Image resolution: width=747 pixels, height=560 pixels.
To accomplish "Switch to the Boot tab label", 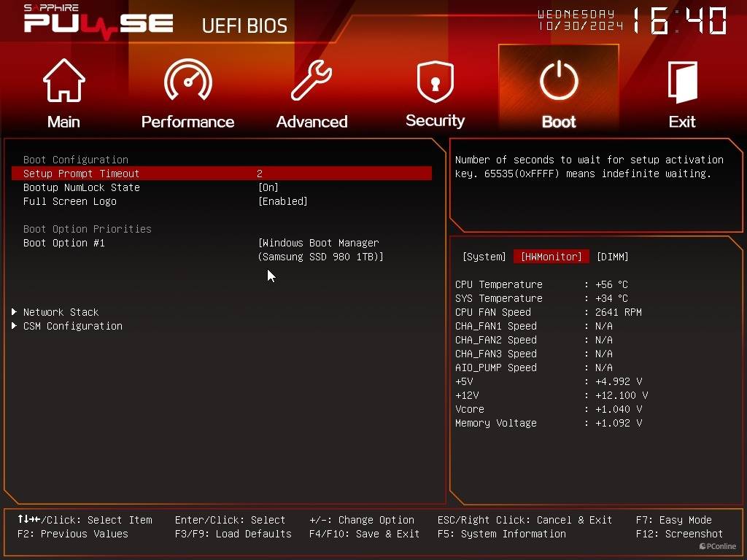I will point(559,122).
